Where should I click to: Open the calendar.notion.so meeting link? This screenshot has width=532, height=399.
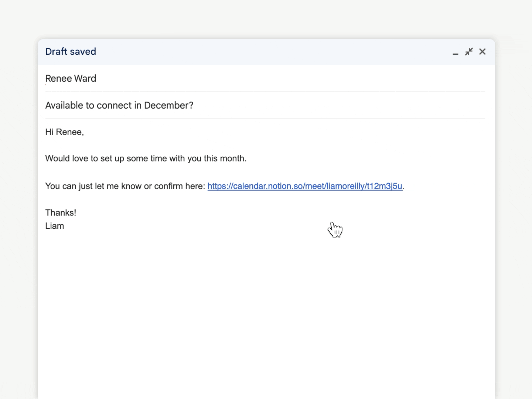coord(304,186)
